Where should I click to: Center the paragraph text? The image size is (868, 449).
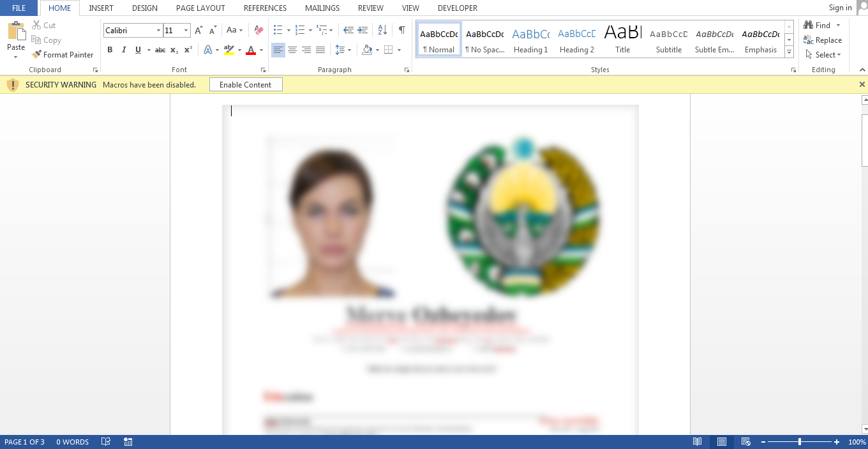click(x=292, y=50)
